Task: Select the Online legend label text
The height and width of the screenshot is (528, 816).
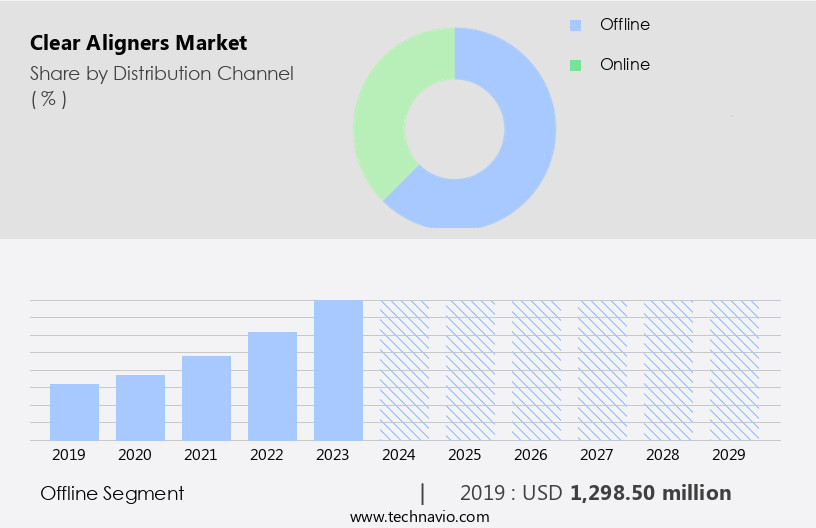Action: pyautogui.click(x=625, y=65)
